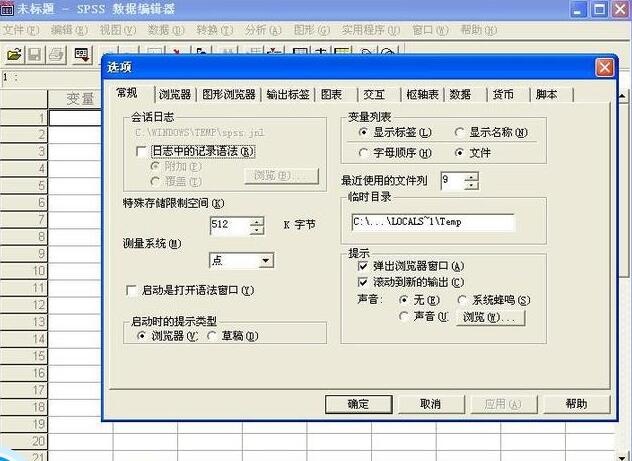Decrease the 512 K 字节 spinner value
This screenshot has height=461, width=632.
(x=256, y=230)
